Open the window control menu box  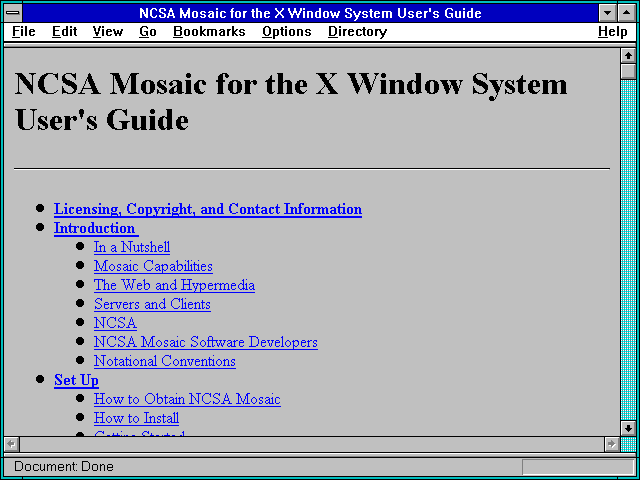coord(13,13)
